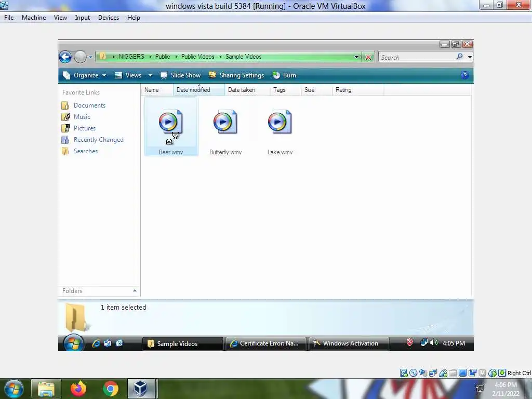Open the VirtualBox View menu
Screen dimensions: 532x399
tap(60, 18)
